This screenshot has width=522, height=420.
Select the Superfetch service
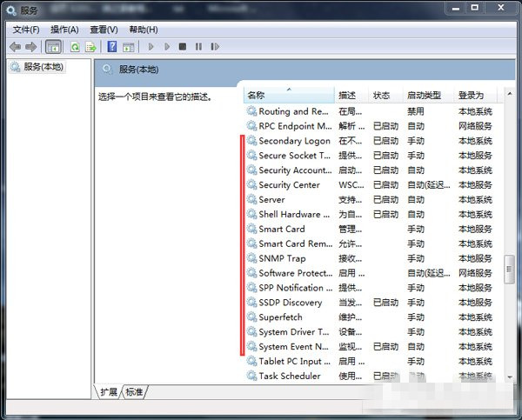click(x=370, y=317)
